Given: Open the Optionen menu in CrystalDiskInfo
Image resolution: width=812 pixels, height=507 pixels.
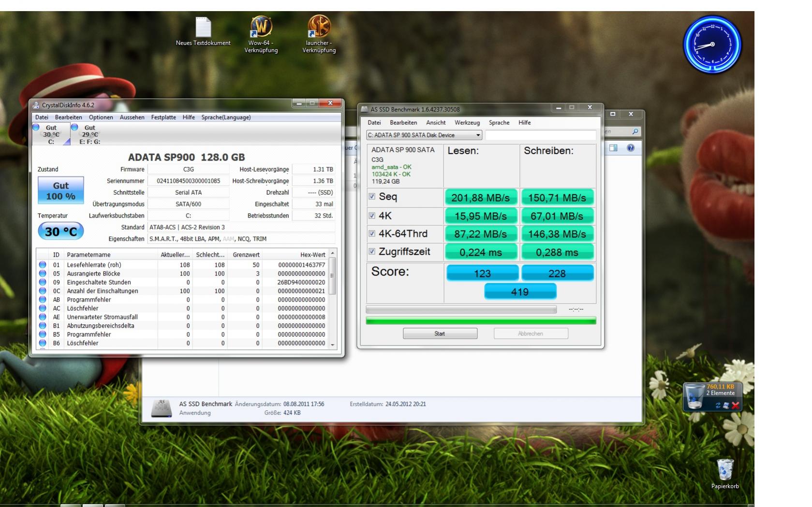Looking at the screenshot, I should (101, 117).
